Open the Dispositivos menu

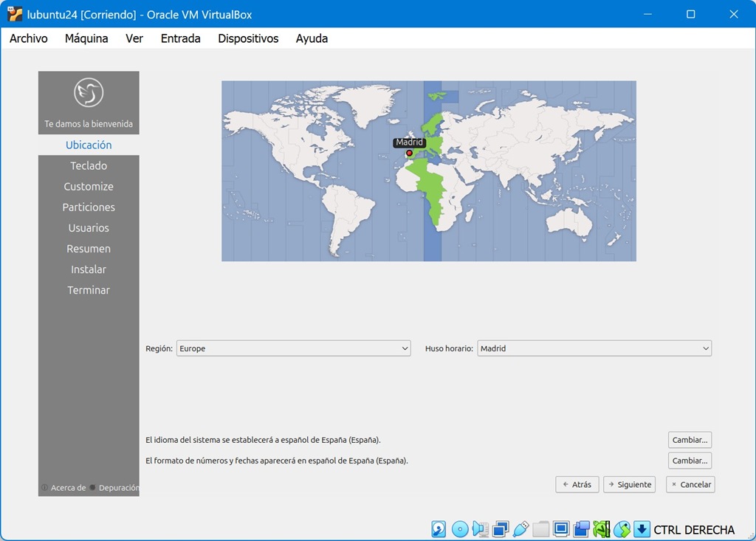pos(248,38)
